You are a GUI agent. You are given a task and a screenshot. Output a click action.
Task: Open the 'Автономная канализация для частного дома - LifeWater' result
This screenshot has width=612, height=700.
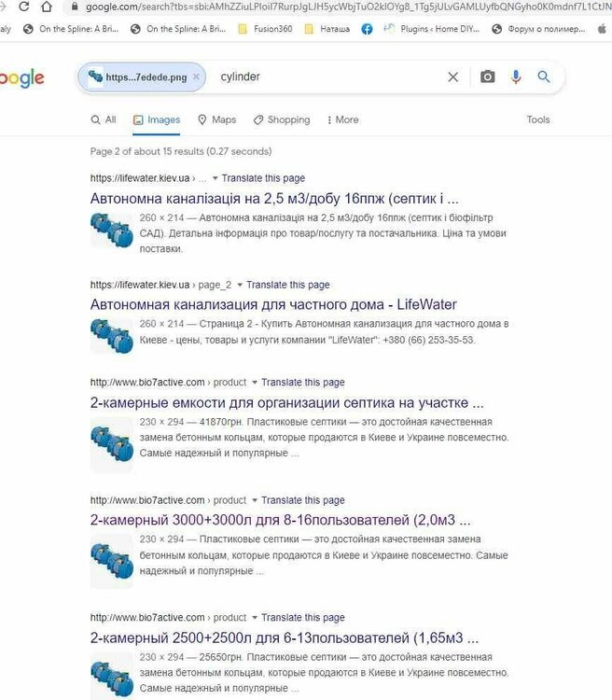(x=273, y=304)
